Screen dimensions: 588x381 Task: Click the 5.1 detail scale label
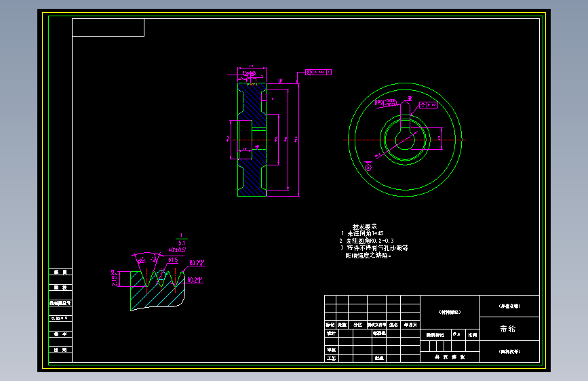[182, 243]
